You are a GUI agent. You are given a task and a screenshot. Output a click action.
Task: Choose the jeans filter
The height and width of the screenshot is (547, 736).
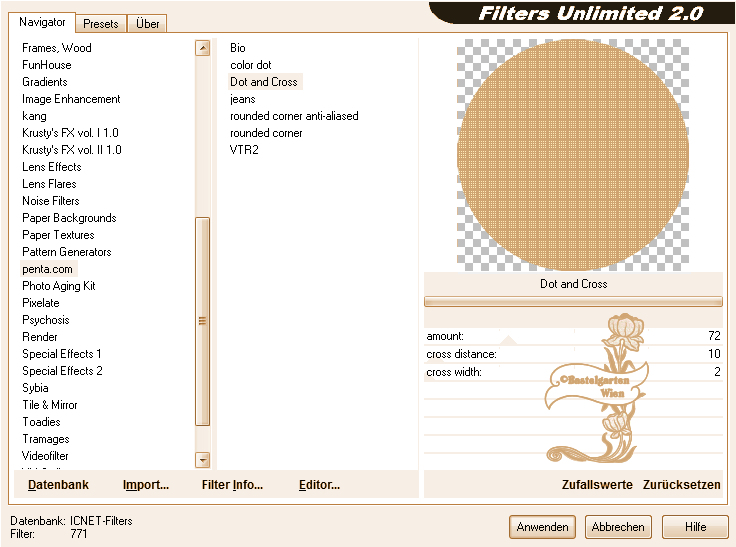click(243, 99)
